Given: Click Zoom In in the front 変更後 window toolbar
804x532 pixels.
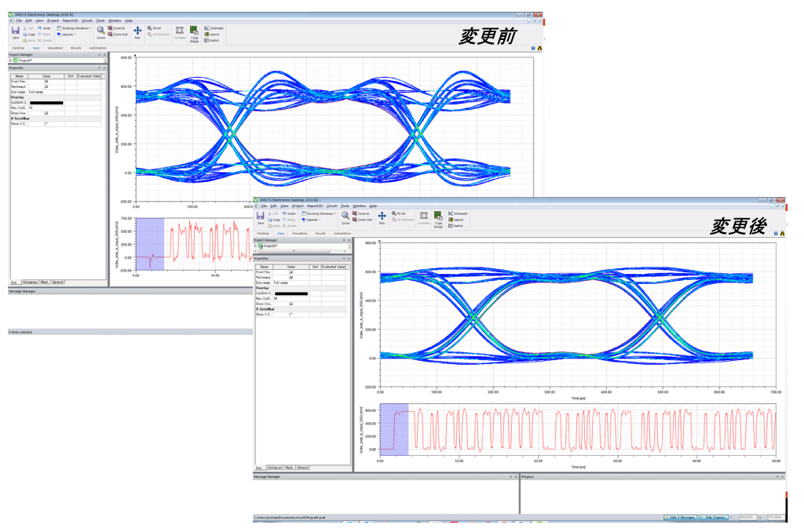Looking at the screenshot, I should pos(361,213).
